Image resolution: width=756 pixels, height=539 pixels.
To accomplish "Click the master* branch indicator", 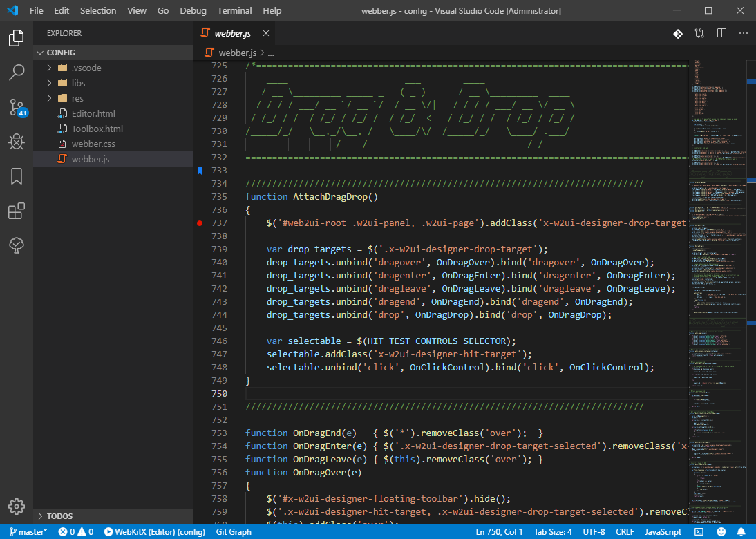I will point(28,532).
